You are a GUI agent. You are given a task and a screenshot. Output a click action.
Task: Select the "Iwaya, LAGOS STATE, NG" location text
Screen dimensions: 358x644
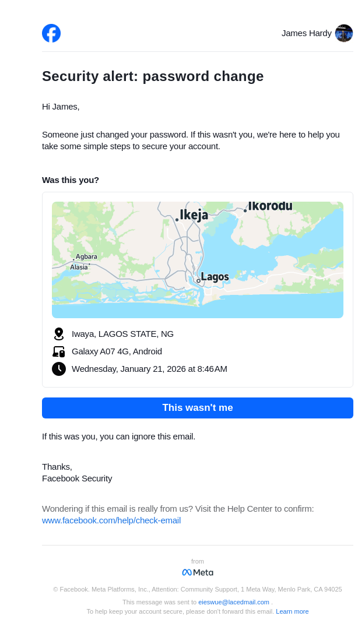pyautogui.click(x=122, y=334)
